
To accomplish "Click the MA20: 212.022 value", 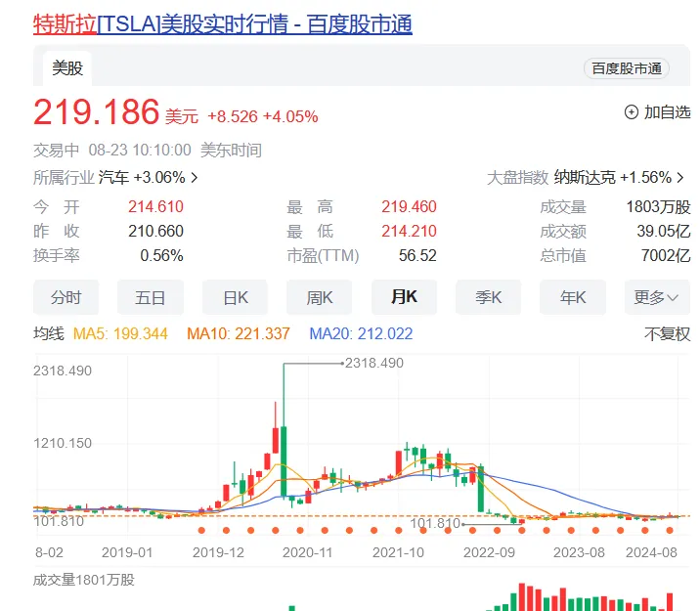I will (361, 333).
